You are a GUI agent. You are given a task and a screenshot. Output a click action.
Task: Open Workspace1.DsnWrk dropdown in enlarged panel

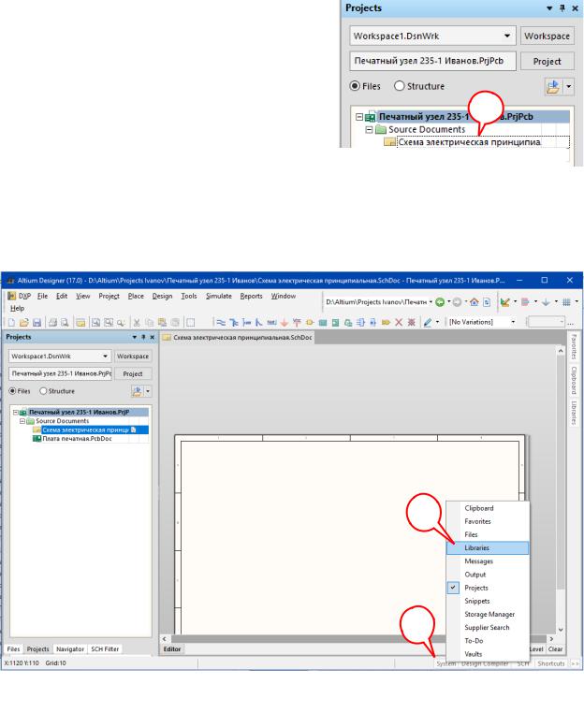pos(507,36)
